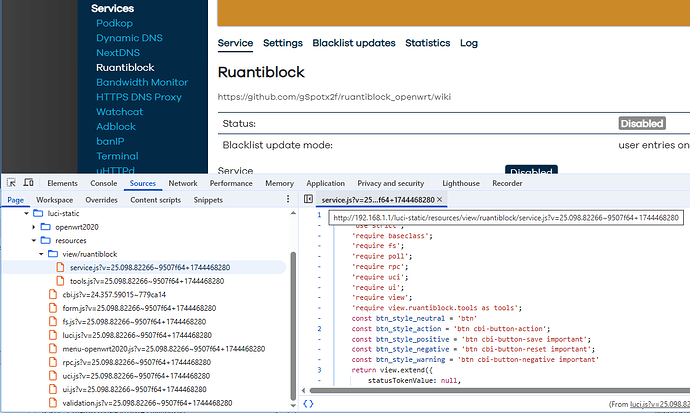
Task: Click the uci.js file icon
Action: [53, 376]
